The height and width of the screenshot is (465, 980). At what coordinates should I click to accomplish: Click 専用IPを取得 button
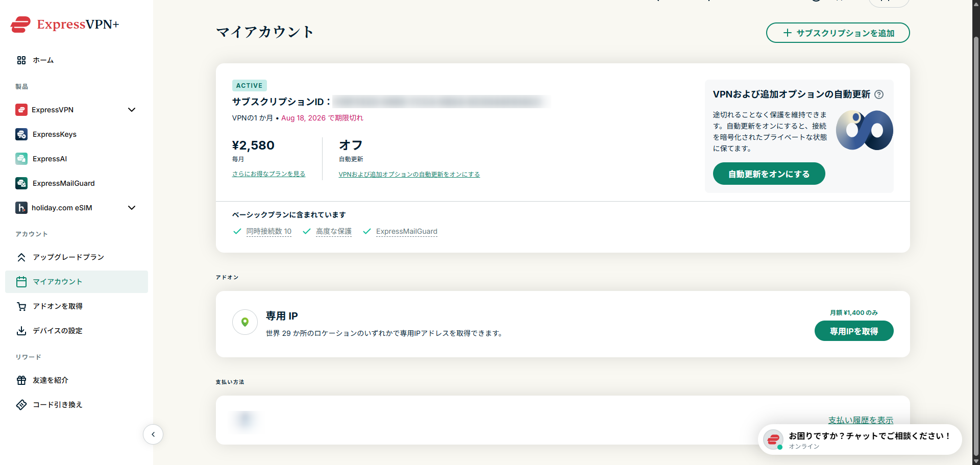click(x=854, y=331)
